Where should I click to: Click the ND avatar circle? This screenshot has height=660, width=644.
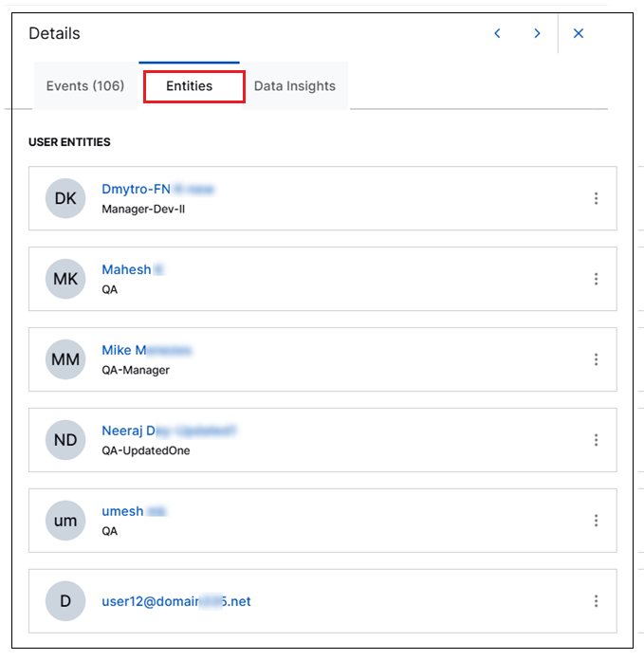(65, 440)
